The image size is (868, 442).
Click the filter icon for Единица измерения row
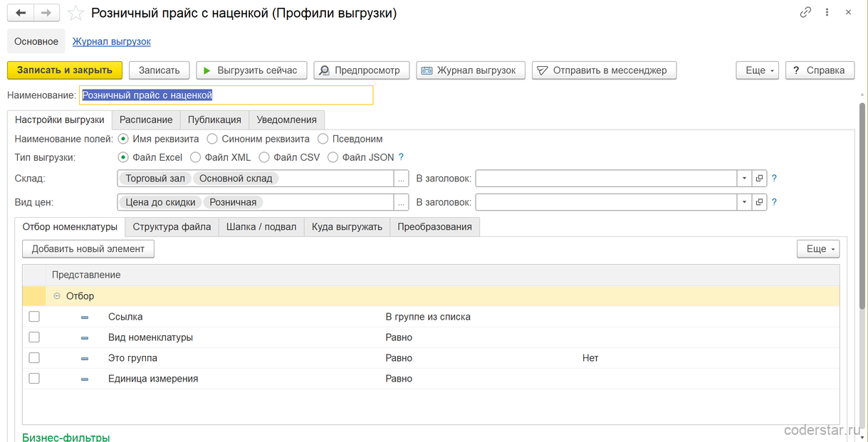click(85, 379)
